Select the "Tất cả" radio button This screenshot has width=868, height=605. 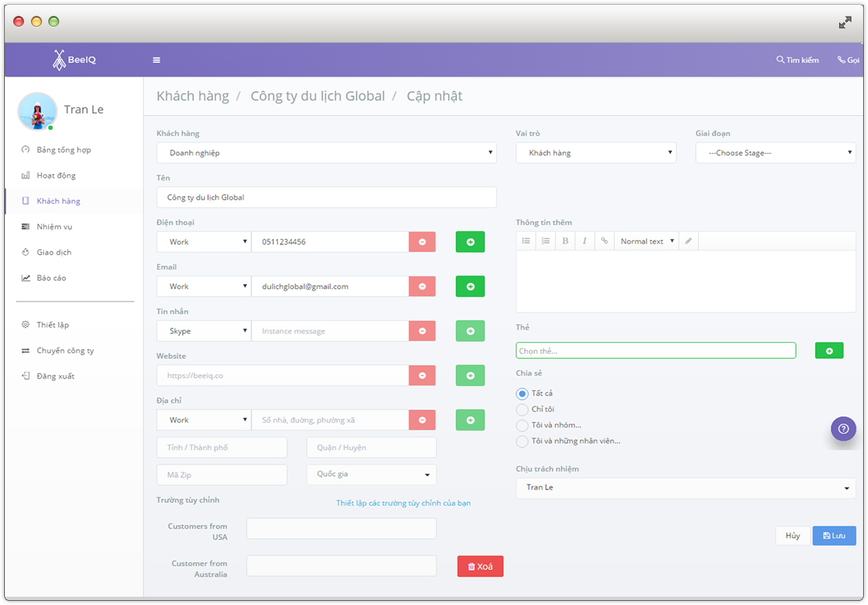522,394
